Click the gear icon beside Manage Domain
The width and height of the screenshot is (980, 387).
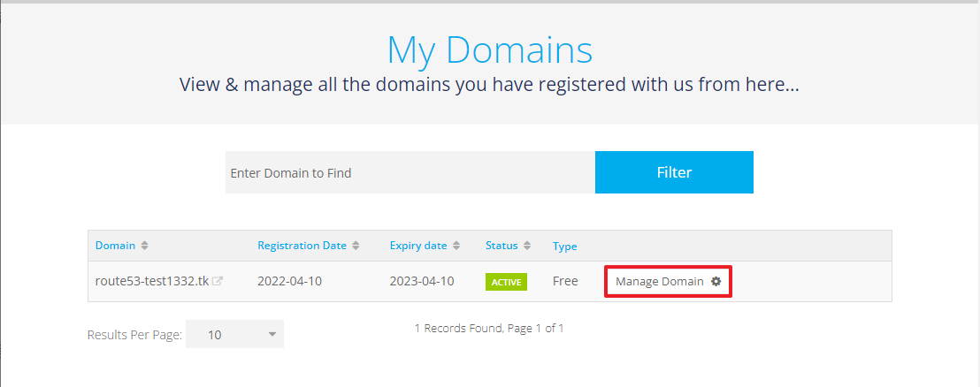(x=716, y=282)
